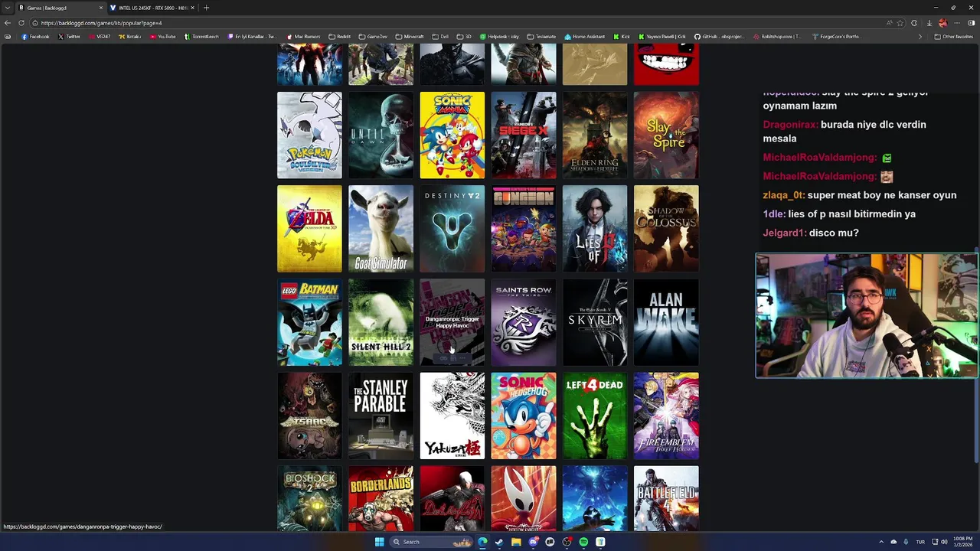
Task: Open Saints Row The Third cover
Action: pyautogui.click(x=524, y=322)
